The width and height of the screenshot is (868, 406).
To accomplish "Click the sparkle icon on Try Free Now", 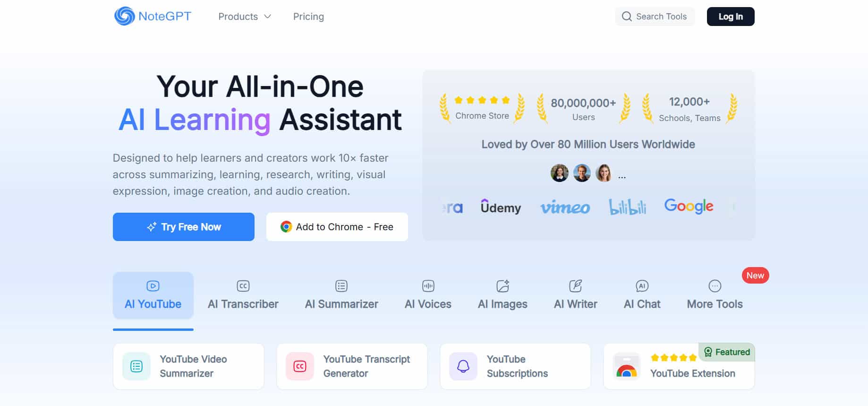I will (x=152, y=227).
